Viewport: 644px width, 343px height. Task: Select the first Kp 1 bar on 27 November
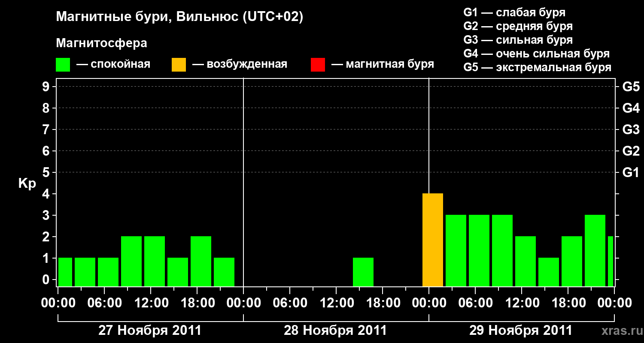(65, 272)
